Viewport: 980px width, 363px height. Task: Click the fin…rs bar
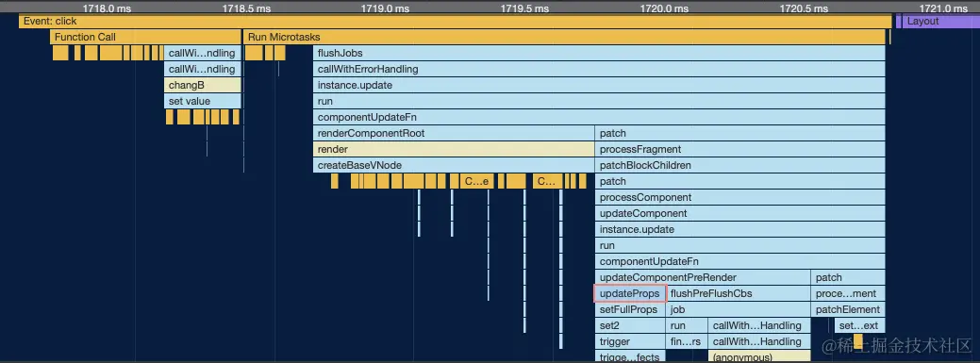click(687, 341)
